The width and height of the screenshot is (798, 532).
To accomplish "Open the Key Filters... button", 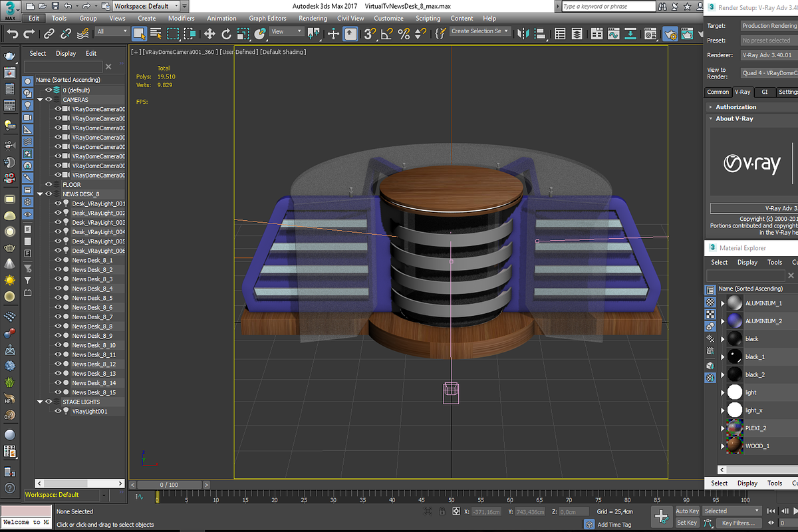I will pyautogui.click(x=738, y=523).
